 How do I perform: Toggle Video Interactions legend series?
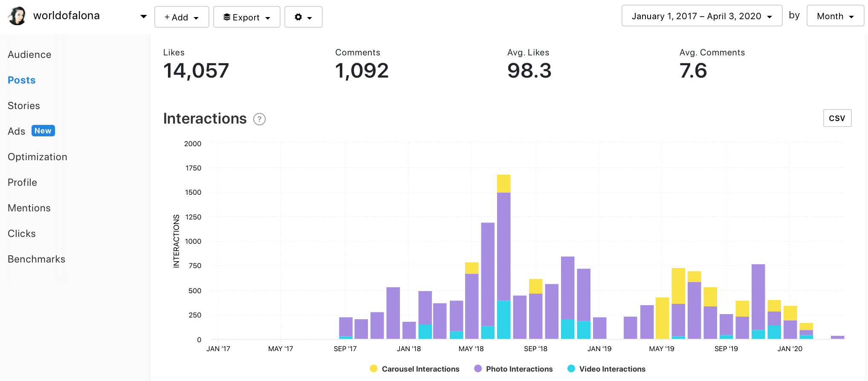(612, 369)
